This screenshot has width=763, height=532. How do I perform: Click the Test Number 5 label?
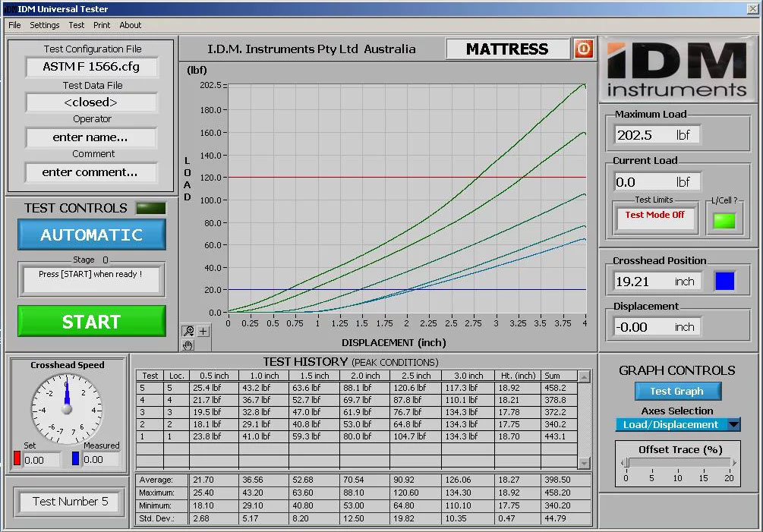point(70,502)
